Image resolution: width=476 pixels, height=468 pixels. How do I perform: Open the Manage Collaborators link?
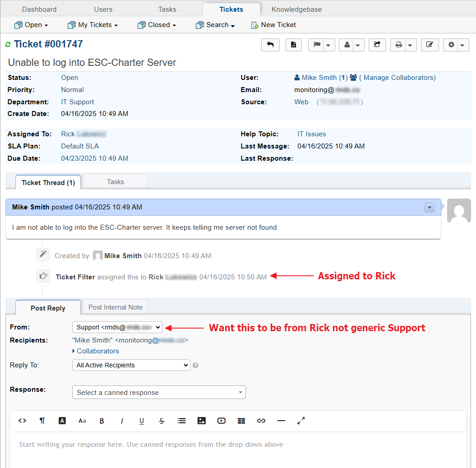pos(399,78)
